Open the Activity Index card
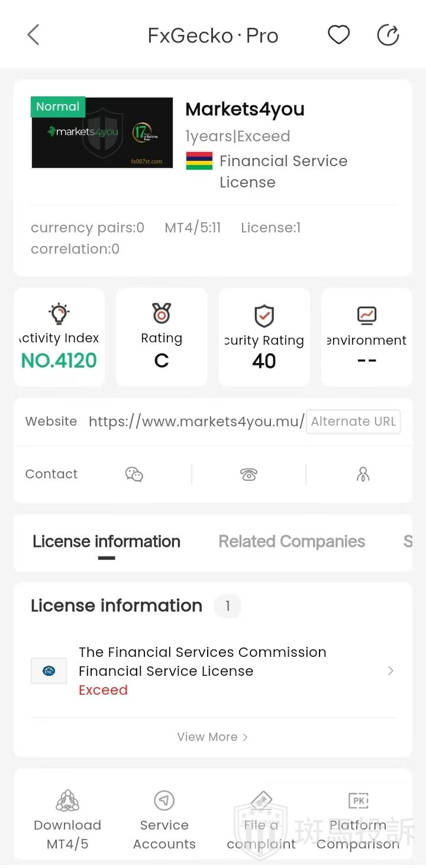The image size is (426, 868). pos(59,337)
